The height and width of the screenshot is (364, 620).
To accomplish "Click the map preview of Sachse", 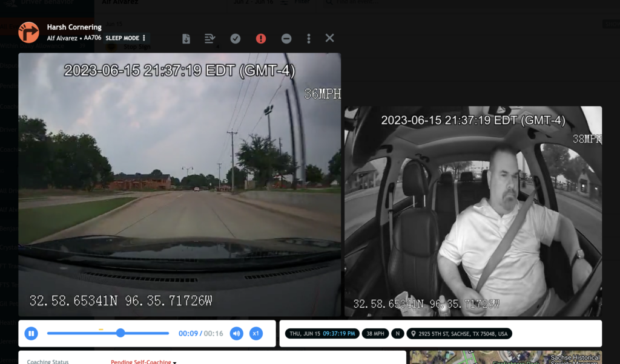I will click(x=506, y=357).
